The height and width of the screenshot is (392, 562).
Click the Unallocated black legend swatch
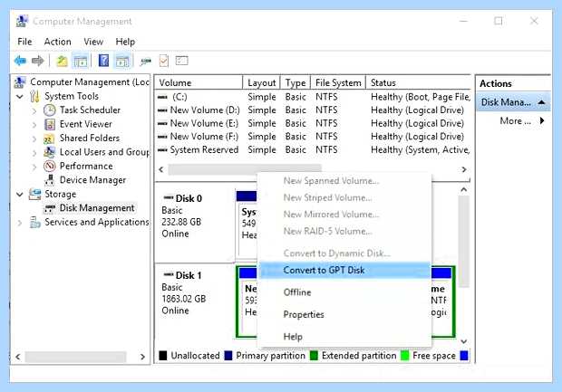click(163, 356)
